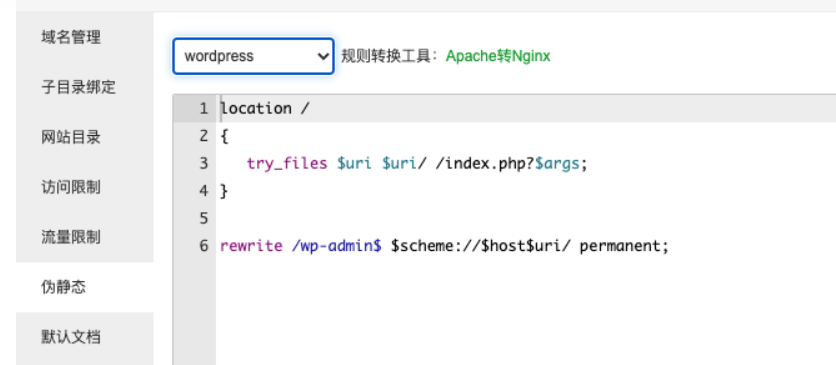Open the wordpress rewrite template dropdown
Image resolution: width=836 pixels, height=365 pixels.
pos(253,56)
